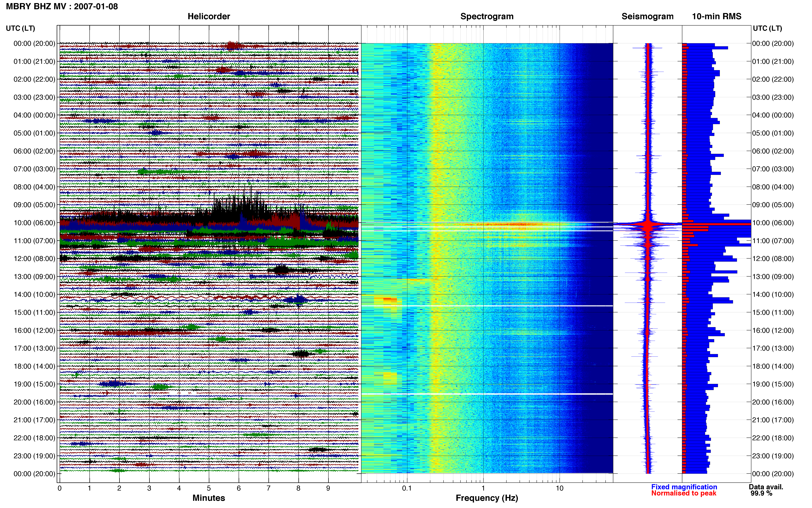The width and height of the screenshot is (812, 508).
Task: Click minute tick label '0' on helicorder axis
Action: [x=59, y=488]
